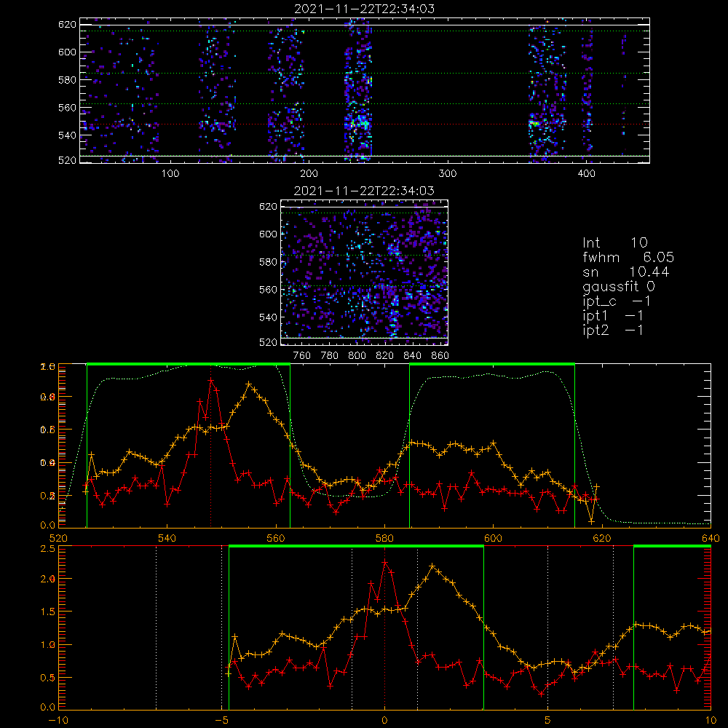
Task: Click x-axis label 820 on middle image plot
Action: point(384,356)
